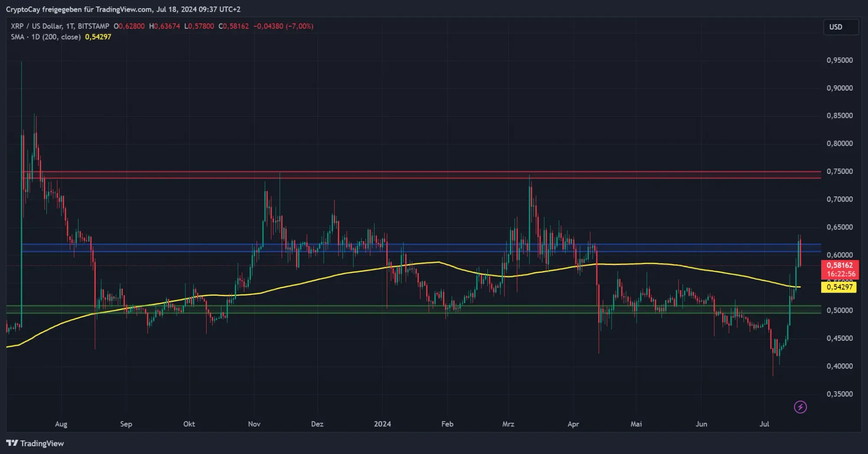This screenshot has height=454, width=868.
Task: Click the Apr label on time axis
Action: 573,424
